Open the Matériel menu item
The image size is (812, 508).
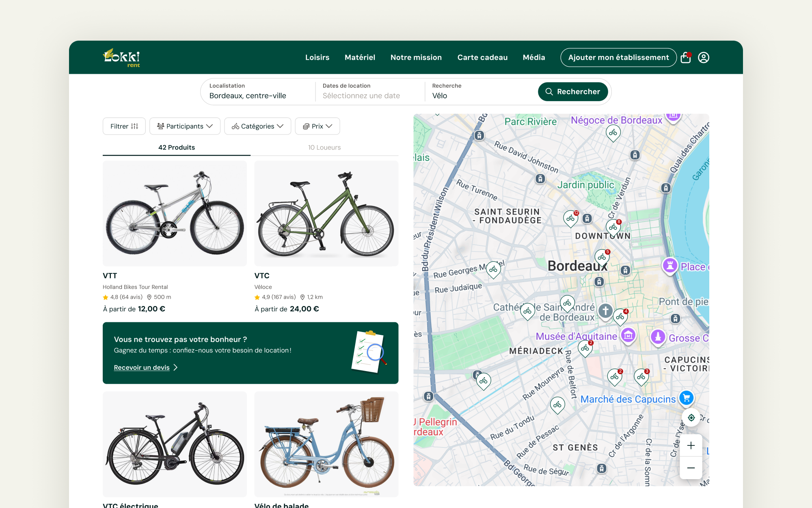[360, 57]
